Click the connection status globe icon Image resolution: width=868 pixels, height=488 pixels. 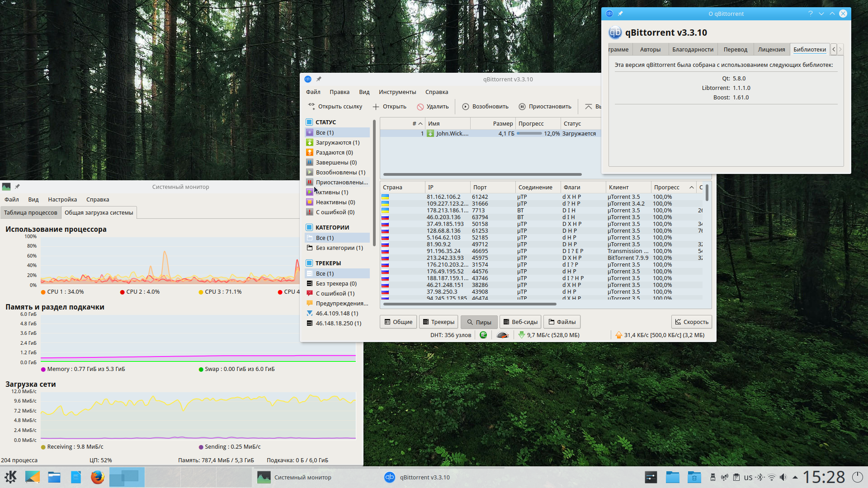(x=483, y=335)
